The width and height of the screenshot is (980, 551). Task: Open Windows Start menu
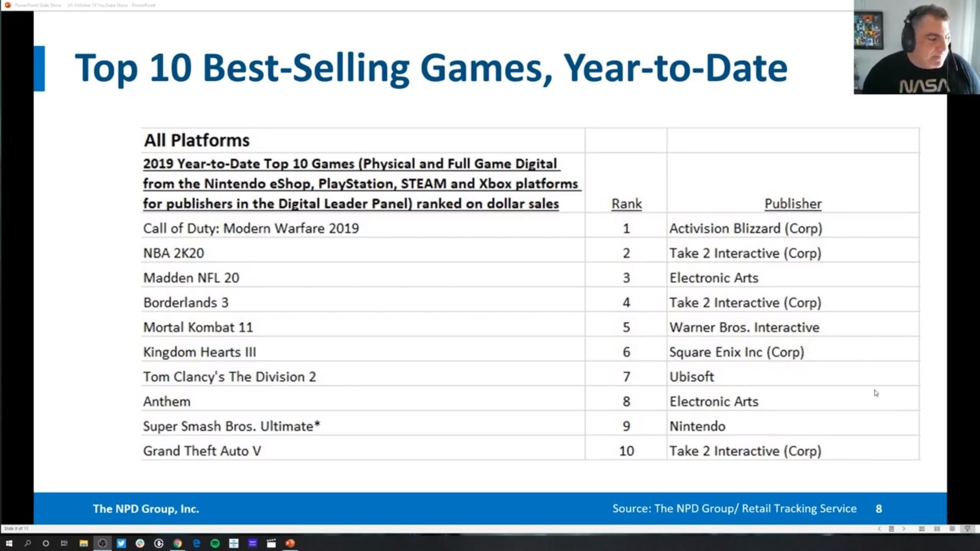9,543
